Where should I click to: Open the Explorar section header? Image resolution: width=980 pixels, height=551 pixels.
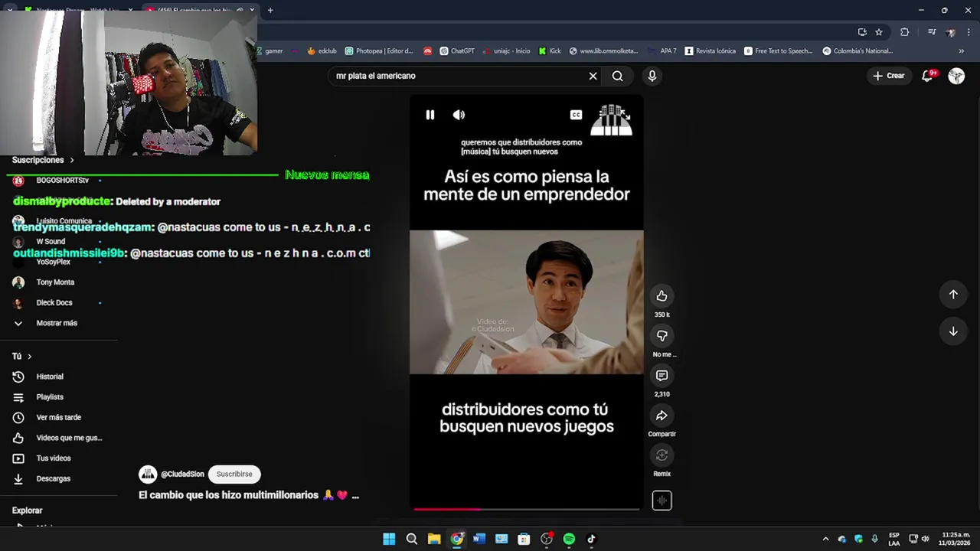pos(28,510)
